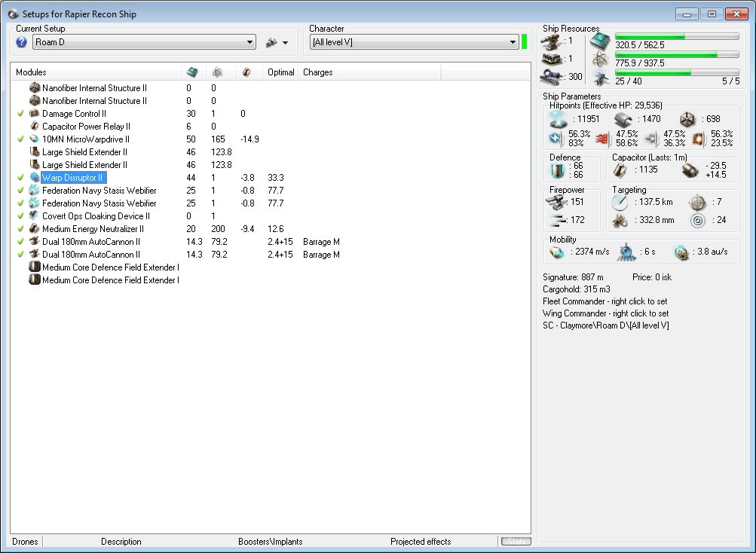Click the green status indicator beside Character
The height and width of the screenshot is (553, 756).
pyautogui.click(x=524, y=42)
